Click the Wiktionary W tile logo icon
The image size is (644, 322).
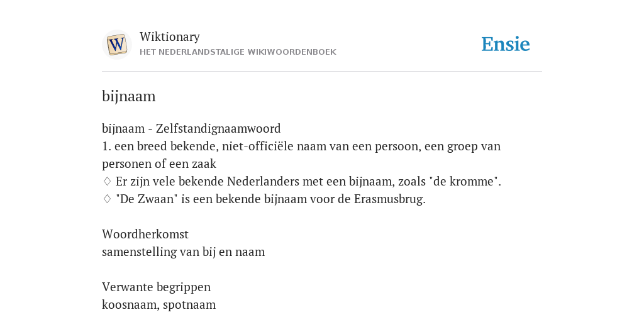[116, 45]
